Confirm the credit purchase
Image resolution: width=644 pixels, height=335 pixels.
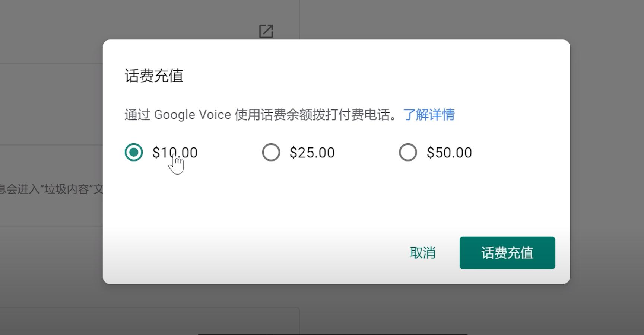[x=507, y=253]
